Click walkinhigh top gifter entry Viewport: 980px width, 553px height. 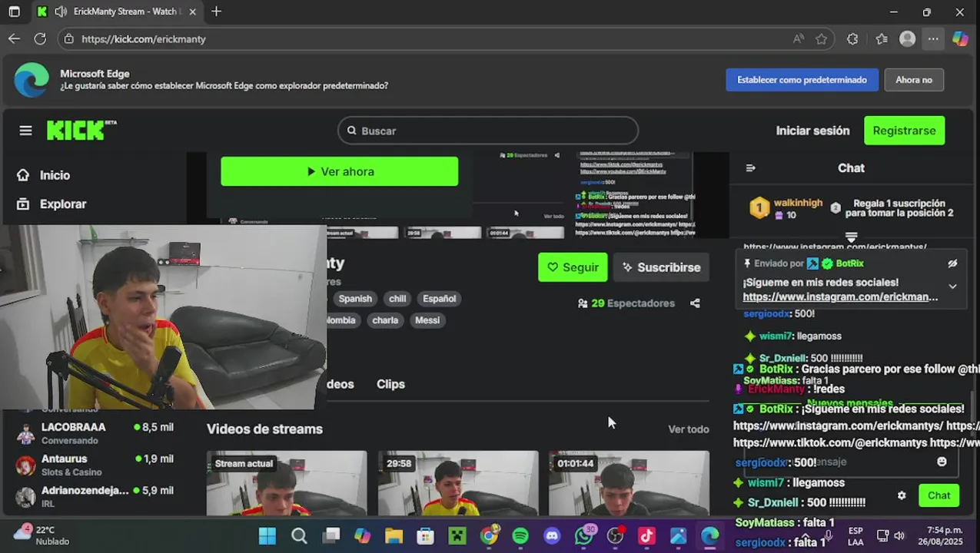click(x=786, y=208)
